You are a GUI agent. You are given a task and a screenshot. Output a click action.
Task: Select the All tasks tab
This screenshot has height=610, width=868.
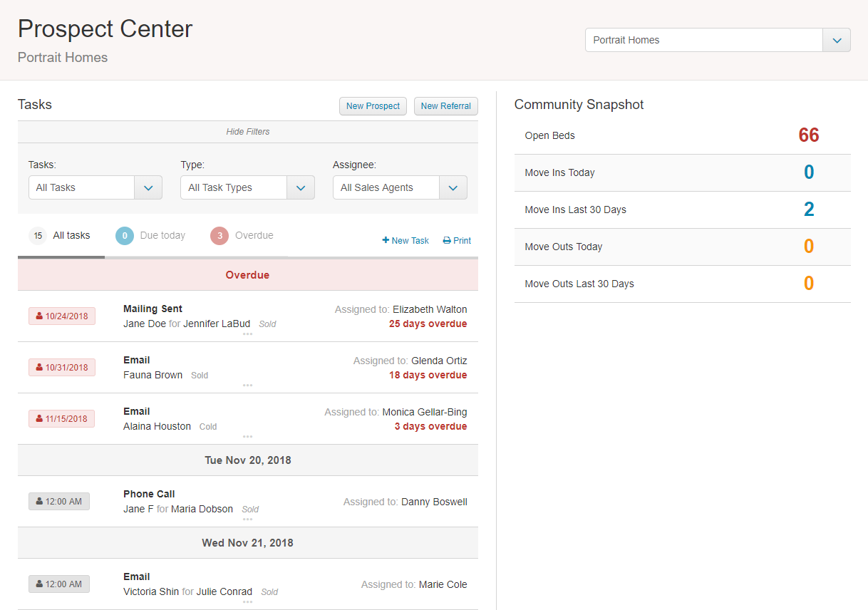(61, 236)
